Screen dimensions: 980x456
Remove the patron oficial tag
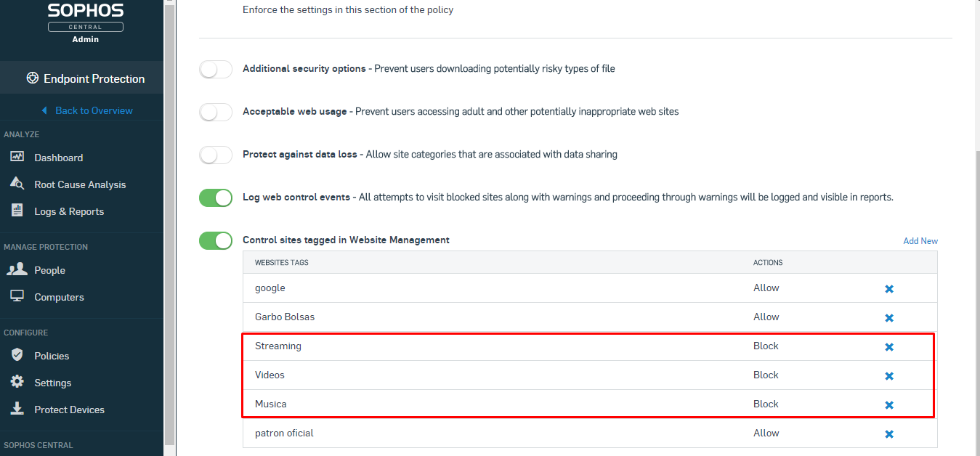click(888, 434)
